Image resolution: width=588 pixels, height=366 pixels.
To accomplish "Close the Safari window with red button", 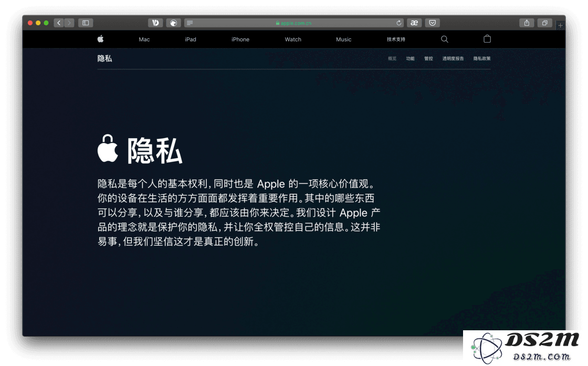I will coord(30,23).
